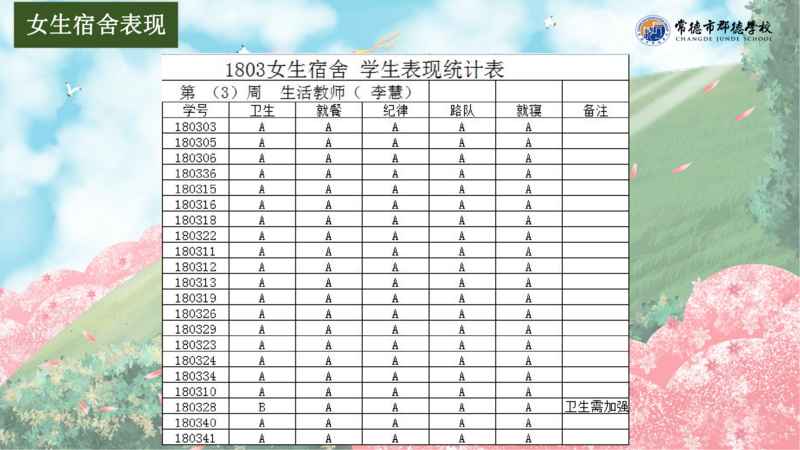This screenshot has width=800, height=450.
Task: Click student ID cell 180315
Action: pyautogui.click(x=196, y=189)
